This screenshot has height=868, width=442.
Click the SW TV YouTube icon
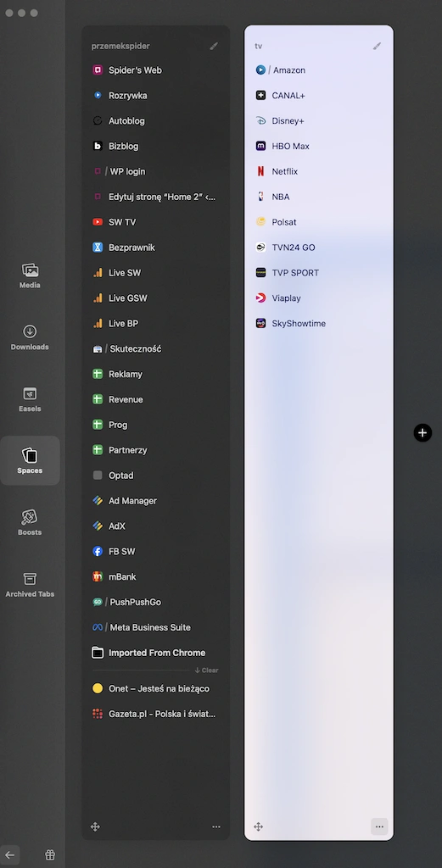pyautogui.click(x=98, y=222)
